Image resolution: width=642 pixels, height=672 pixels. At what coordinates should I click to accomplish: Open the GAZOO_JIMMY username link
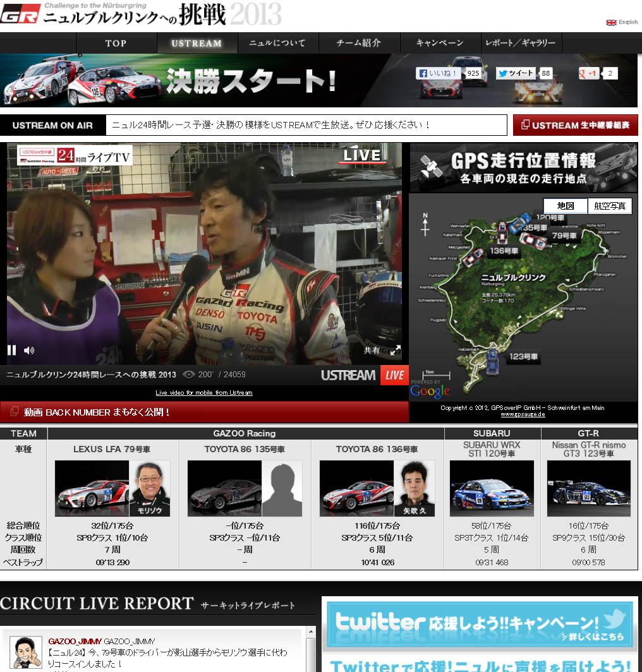(x=75, y=641)
